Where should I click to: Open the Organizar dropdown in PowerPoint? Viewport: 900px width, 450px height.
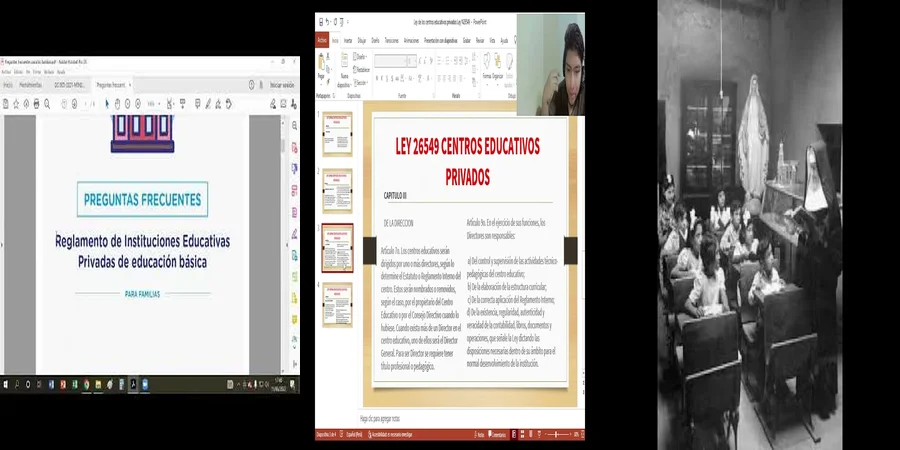coord(497,68)
